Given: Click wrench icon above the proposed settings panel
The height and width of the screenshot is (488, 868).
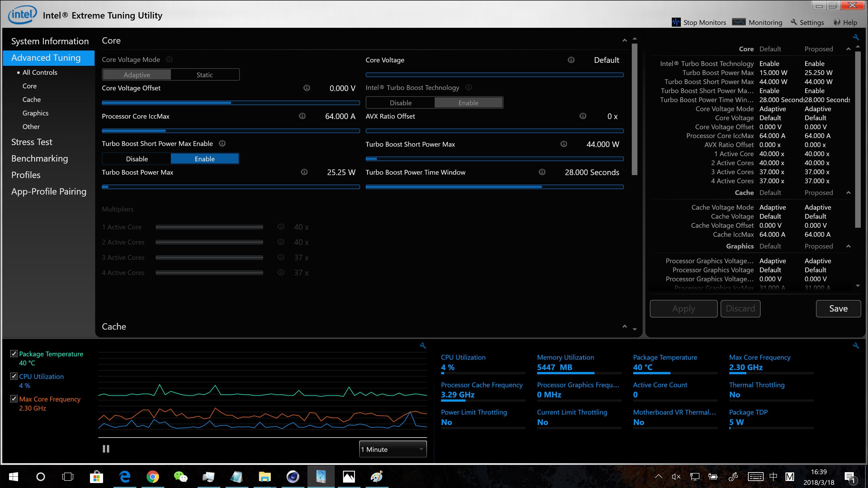Looking at the screenshot, I should 856,37.
